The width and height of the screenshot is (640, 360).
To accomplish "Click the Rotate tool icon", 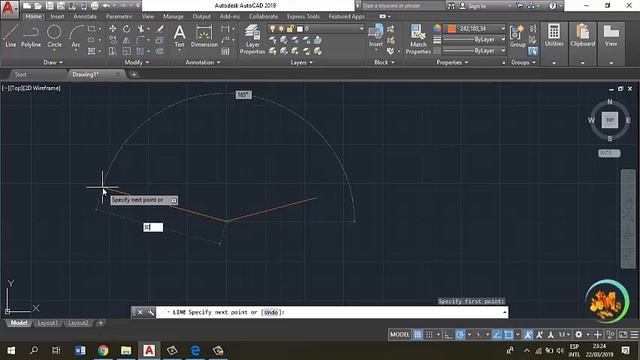I will (x=127, y=29).
